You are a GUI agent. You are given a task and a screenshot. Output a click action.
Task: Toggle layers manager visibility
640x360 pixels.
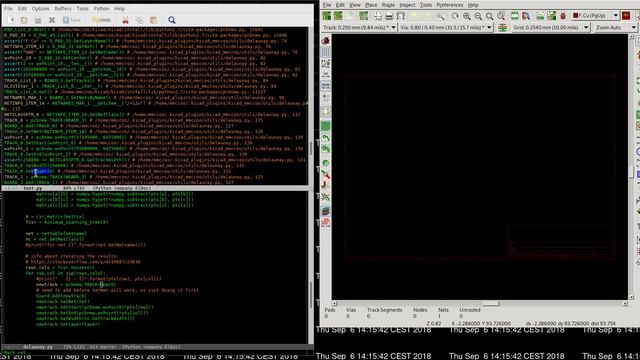(325, 211)
